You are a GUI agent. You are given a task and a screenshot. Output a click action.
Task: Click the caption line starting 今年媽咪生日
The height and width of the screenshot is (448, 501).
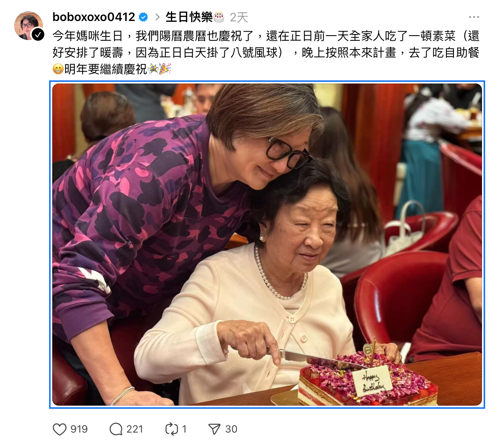266,36
